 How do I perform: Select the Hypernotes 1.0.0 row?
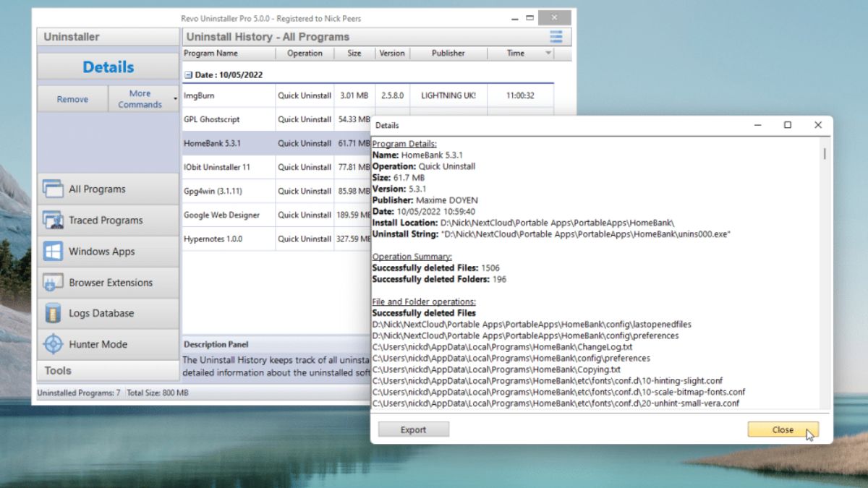276,239
